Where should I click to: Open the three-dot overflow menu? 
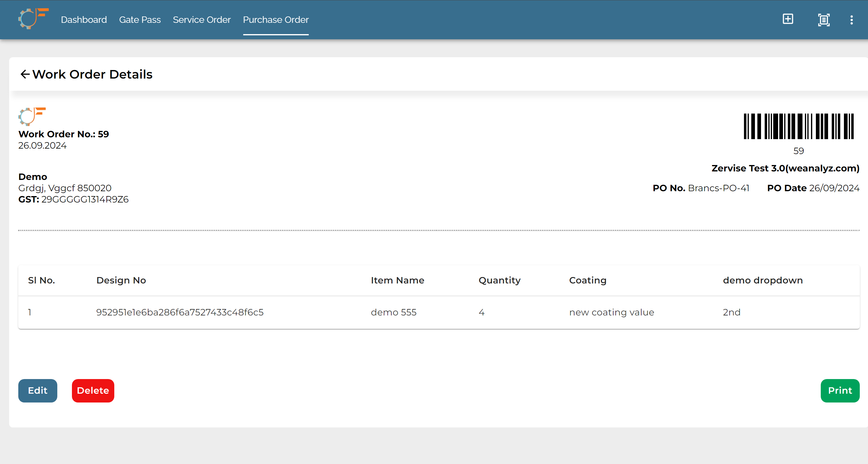852,20
